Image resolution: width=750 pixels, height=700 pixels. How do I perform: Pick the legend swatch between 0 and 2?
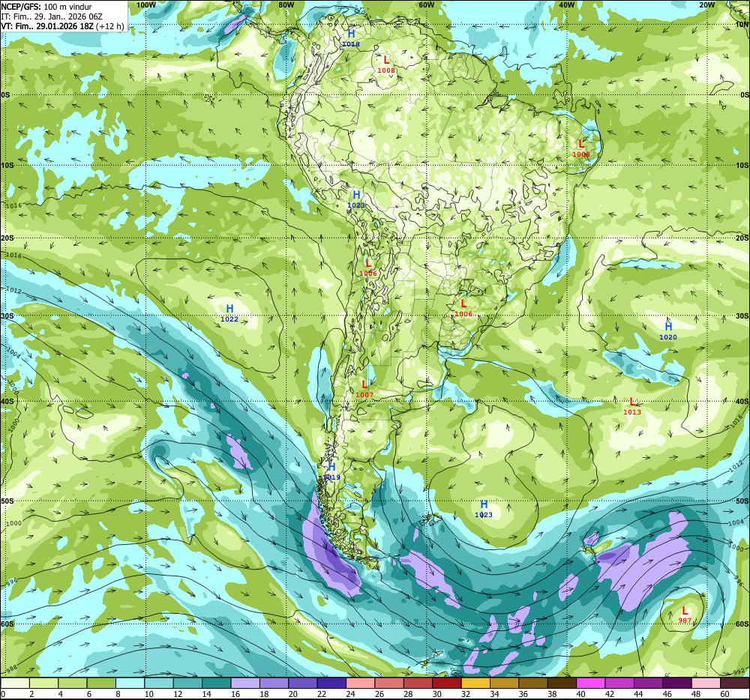tap(15, 683)
